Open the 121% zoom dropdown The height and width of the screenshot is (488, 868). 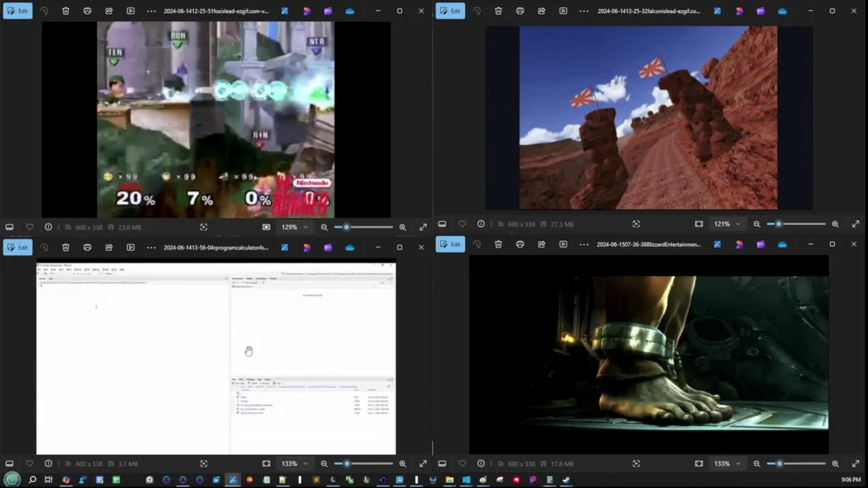coord(728,224)
